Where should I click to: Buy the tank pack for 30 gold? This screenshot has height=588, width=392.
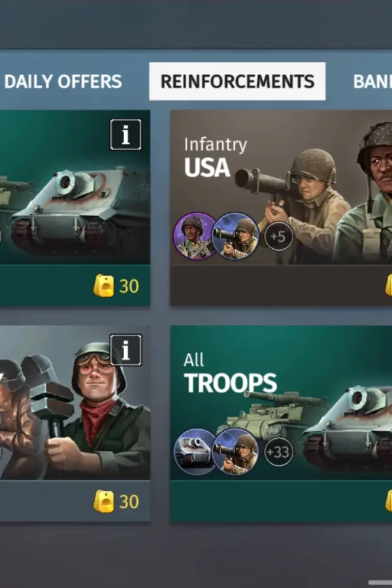tap(75, 286)
